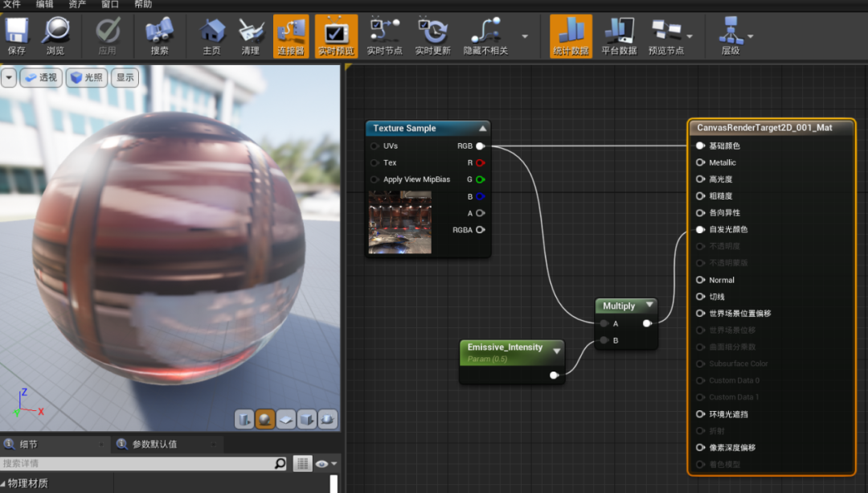Viewport: 868px width, 493px height.
Task: Select sphere preview mesh icon
Action: 265,419
